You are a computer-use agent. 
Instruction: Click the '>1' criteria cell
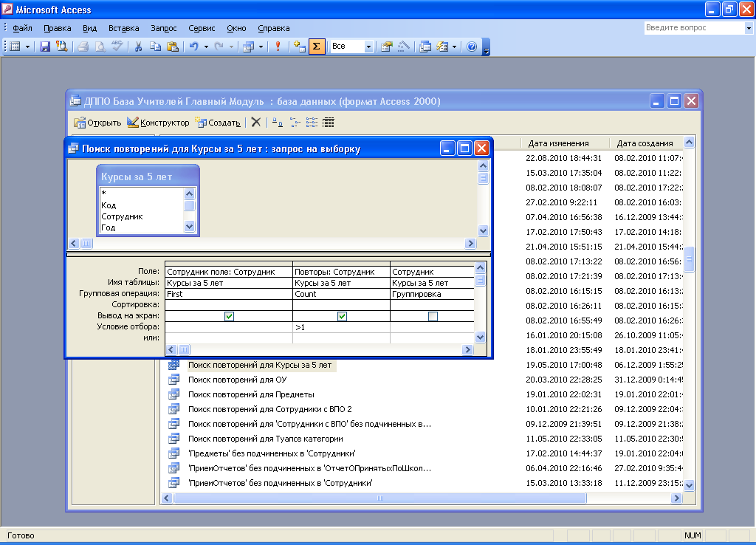[x=341, y=327]
